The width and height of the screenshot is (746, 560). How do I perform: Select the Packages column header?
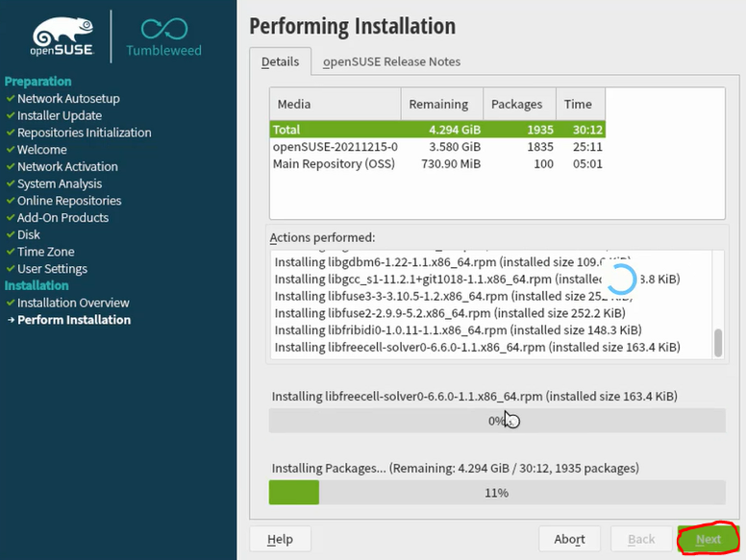[x=519, y=104]
